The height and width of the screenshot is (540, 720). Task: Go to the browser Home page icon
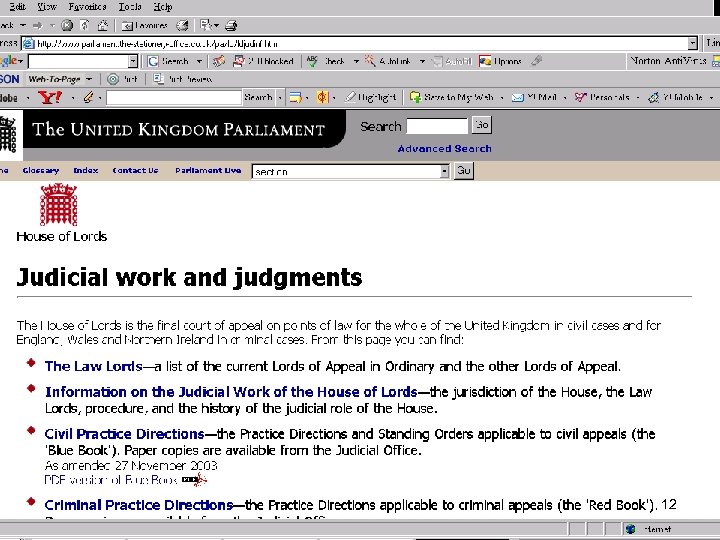click(103, 26)
